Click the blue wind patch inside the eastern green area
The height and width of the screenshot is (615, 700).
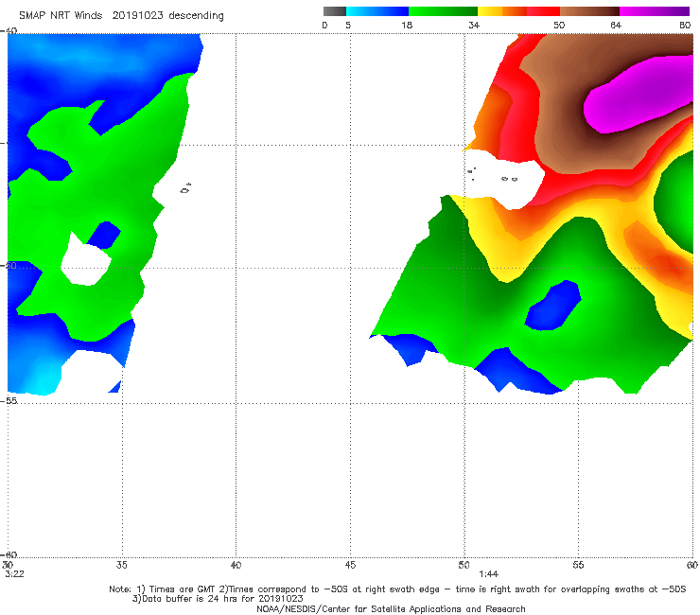point(553,306)
